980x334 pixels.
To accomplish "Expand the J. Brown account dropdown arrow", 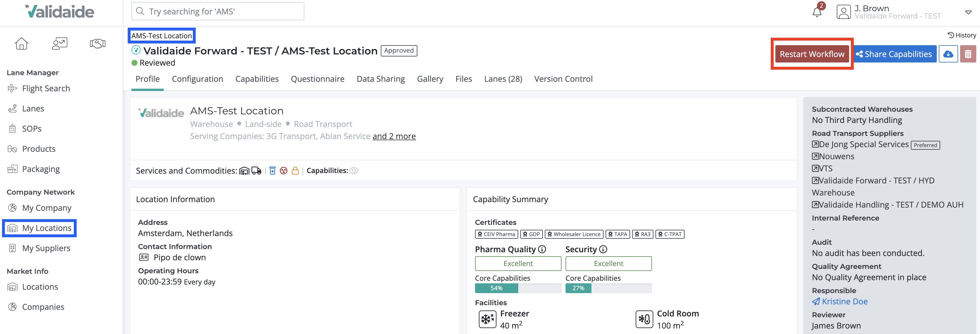I will 968,13.
